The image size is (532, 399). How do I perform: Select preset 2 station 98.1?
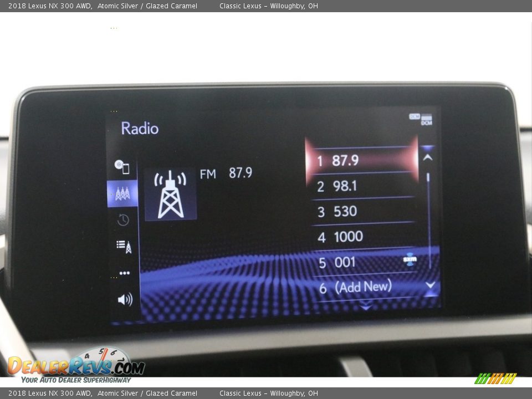362,186
